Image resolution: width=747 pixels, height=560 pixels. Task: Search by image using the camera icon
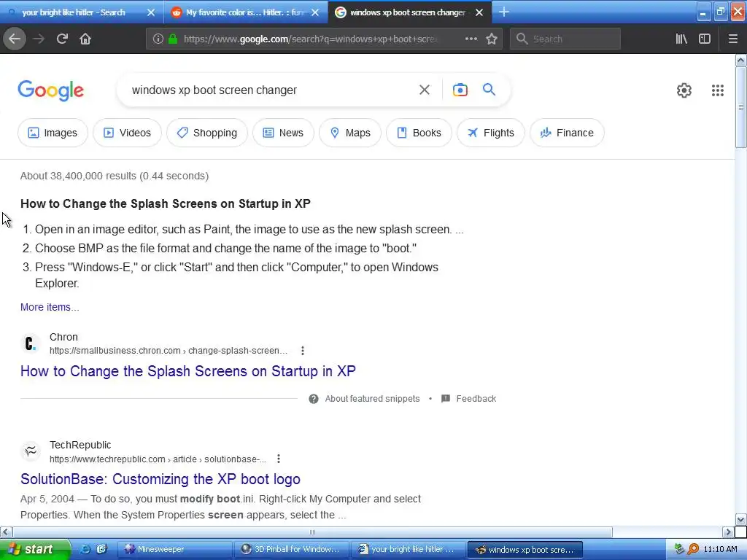pos(460,90)
